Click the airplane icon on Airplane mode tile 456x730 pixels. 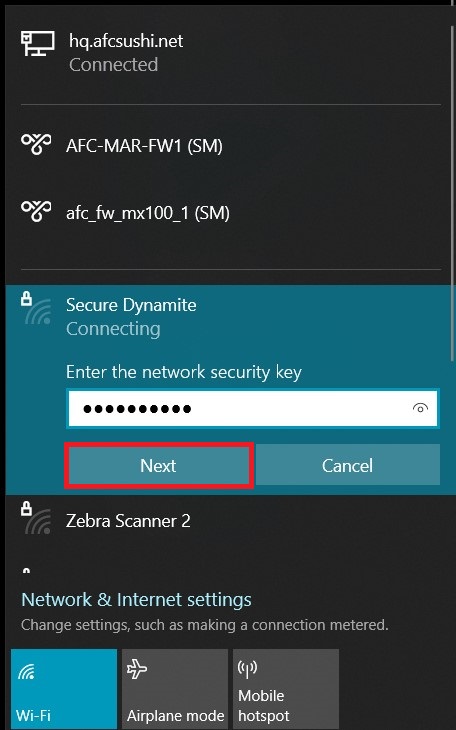tap(137, 669)
